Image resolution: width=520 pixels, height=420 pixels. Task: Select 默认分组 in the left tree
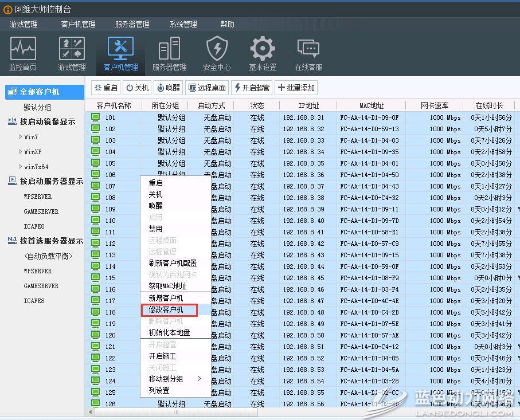37,107
